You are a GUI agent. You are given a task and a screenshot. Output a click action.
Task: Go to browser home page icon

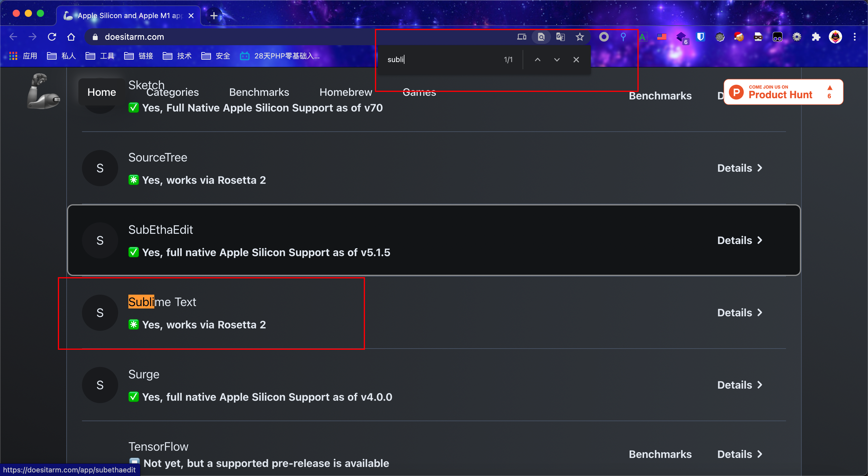point(71,37)
